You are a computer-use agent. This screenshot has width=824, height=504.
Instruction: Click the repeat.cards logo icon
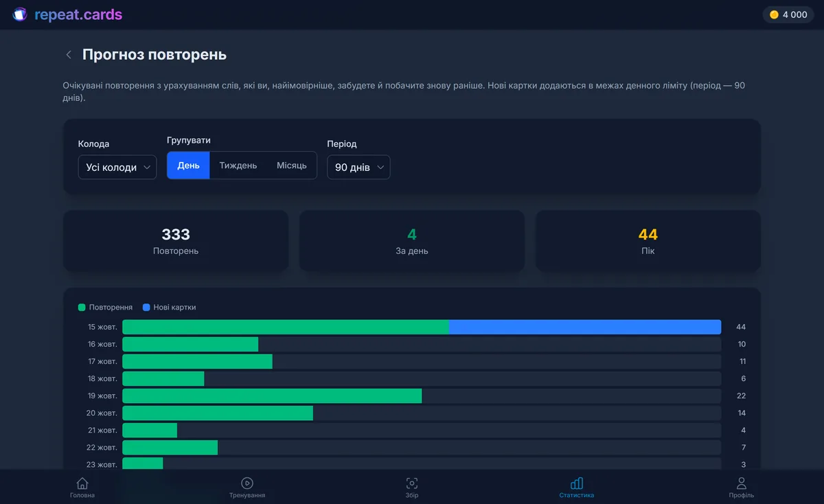pyautogui.click(x=20, y=14)
